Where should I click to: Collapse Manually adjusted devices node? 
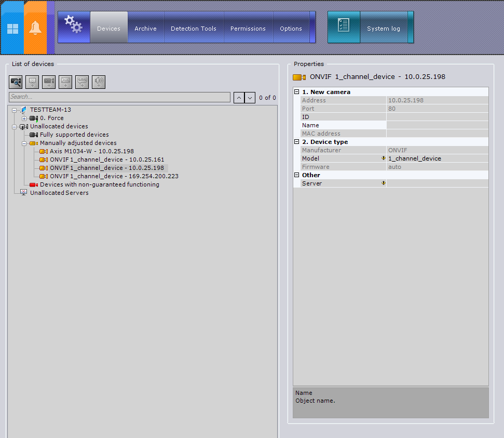click(x=24, y=143)
